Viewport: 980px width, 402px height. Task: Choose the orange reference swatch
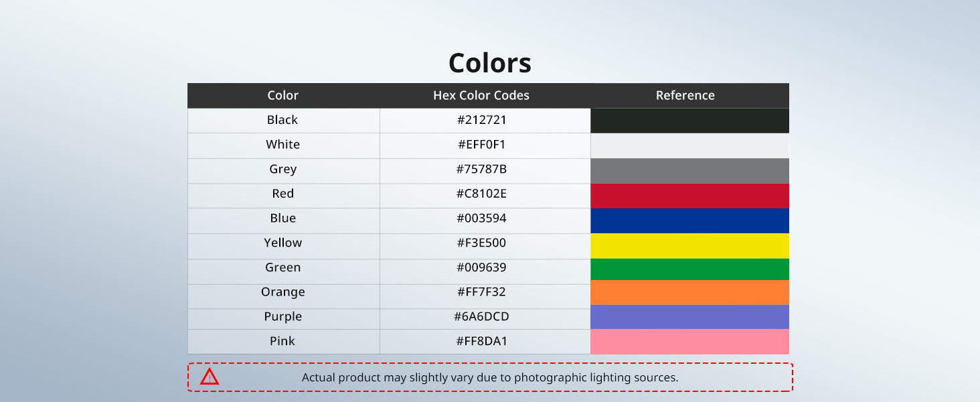tap(689, 292)
